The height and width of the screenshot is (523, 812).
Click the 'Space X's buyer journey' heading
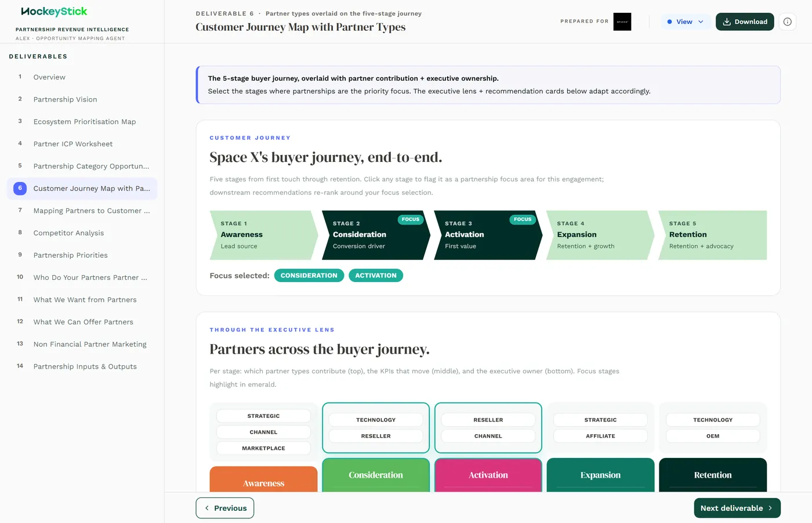point(325,157)
